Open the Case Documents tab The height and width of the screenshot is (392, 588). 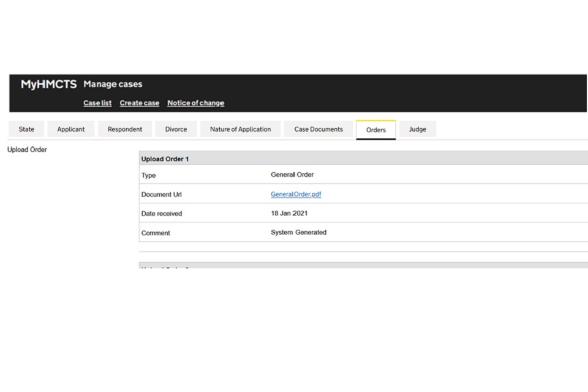click(x=318, y=129)
